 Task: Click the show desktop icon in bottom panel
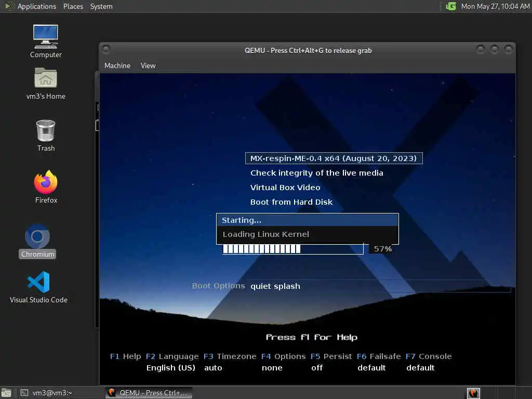(6, 393)
